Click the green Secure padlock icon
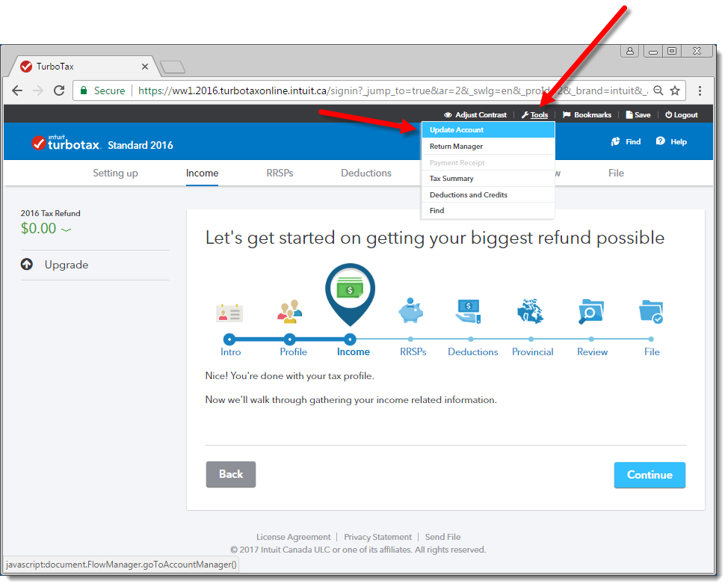Image resolution: width=728 pixels, height=587 pixels. pos(84,90)
